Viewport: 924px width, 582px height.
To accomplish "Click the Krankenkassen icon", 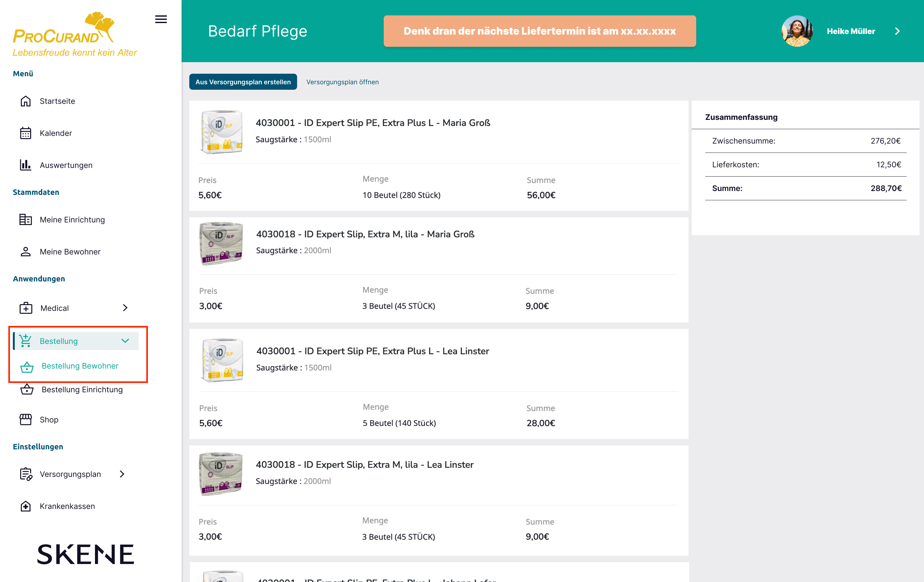I will pyautogui.click(x=26, y=506).
